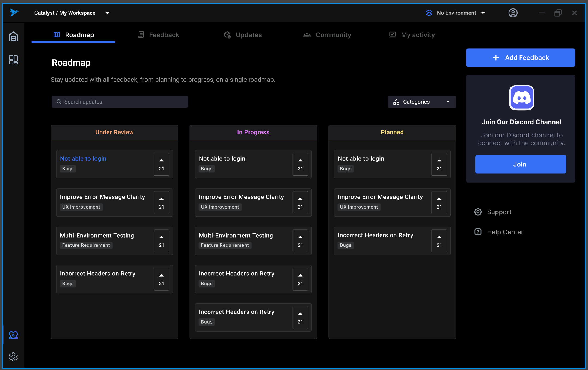Open the dashboard grid icon in the sidebar
The width and height of the screenshot is (588, 370).
click(13, 60)
